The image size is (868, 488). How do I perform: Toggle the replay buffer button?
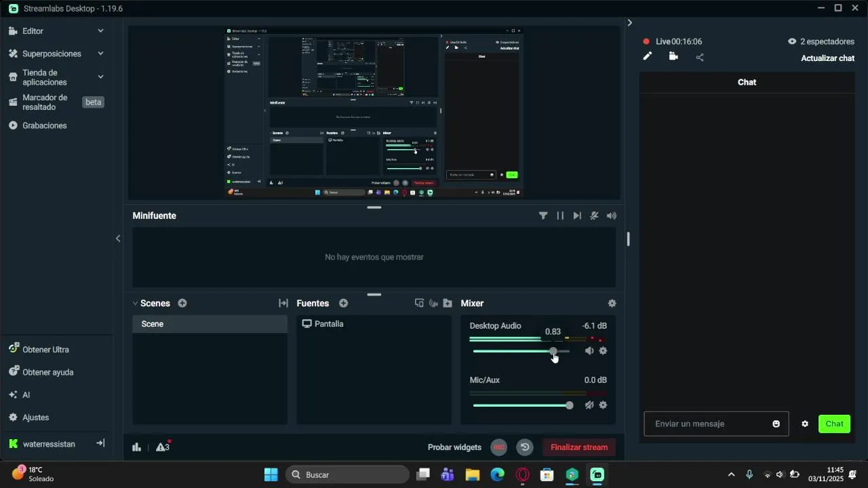(x=525, y=447)
